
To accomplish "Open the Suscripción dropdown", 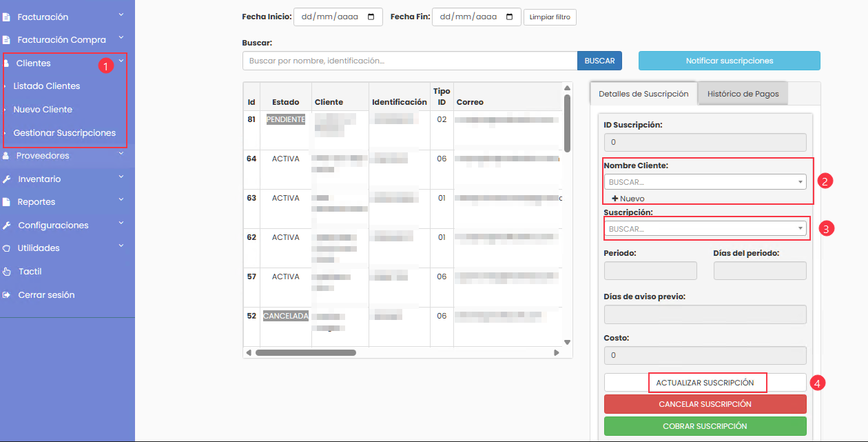I will [705, 228].
